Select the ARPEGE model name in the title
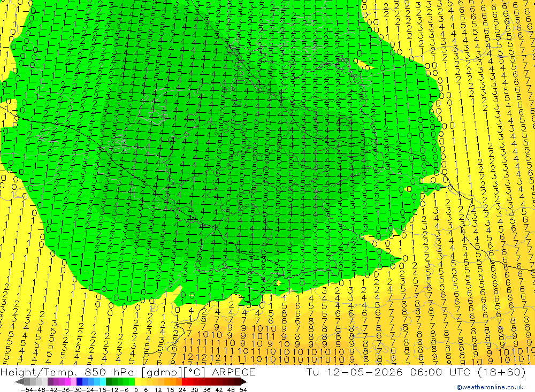535x392 pixels. [233, 372]
